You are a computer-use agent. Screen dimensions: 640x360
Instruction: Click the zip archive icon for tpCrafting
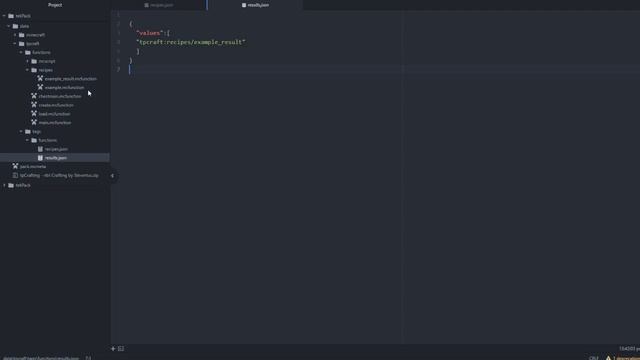pos(15,175)
